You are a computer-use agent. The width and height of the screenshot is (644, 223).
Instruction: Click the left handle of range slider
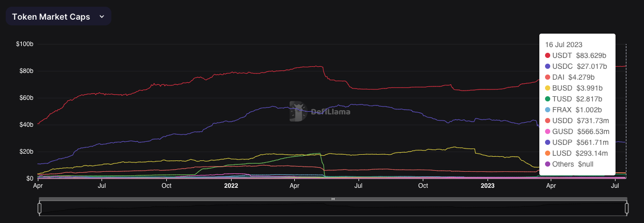click(x=39, y=208)
